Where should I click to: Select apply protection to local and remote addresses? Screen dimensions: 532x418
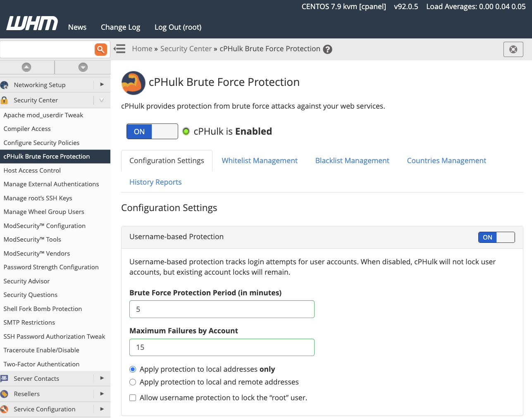[x=133, y=382]
